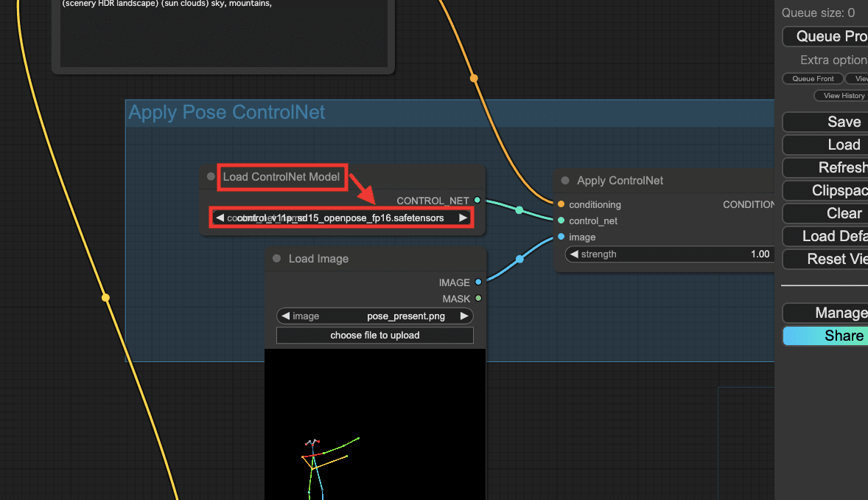Screen dimensions: 868x500
Task: Collapse the Apply ControlNet node via its dot
Action: click(565, 181)
